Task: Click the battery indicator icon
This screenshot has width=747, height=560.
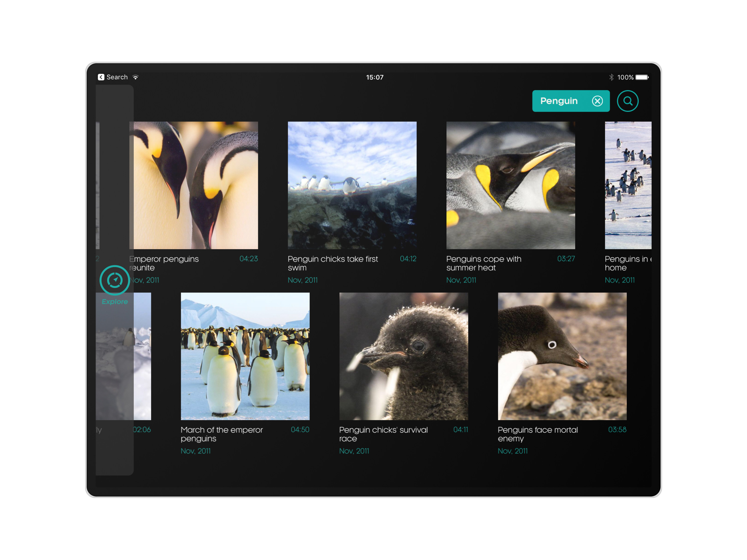Action: (642, 77)
